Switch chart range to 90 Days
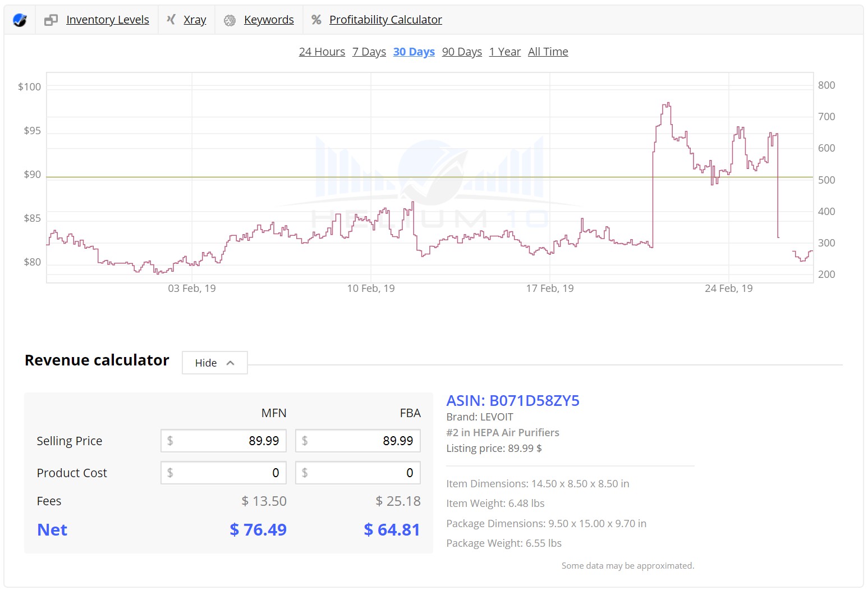The width and height of the screenshot is (868, 599). [x=462, y=52]
